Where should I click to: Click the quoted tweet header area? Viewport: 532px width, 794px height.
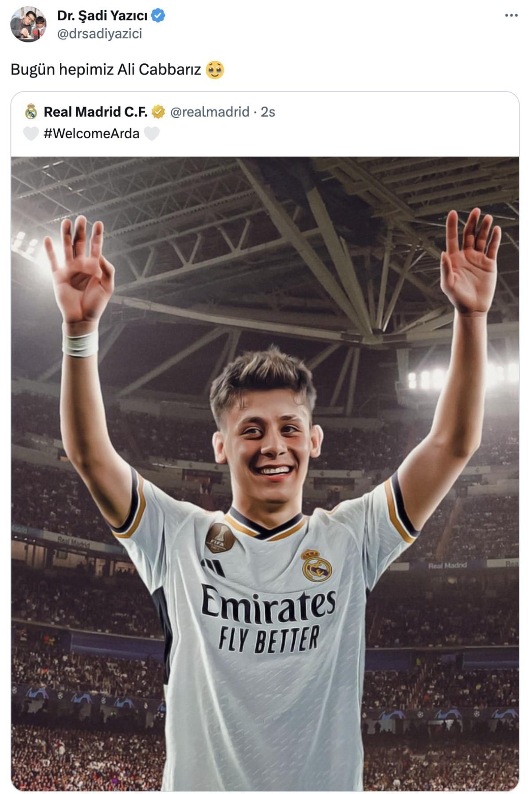(265, 124)
